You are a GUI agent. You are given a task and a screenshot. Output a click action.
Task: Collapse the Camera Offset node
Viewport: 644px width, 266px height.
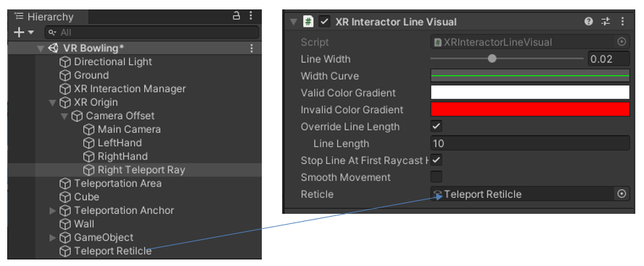65,116
